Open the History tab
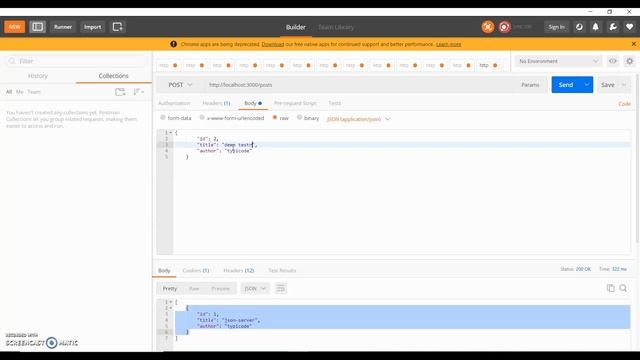Viewport: 640px width, 360px height. (38, 76)
